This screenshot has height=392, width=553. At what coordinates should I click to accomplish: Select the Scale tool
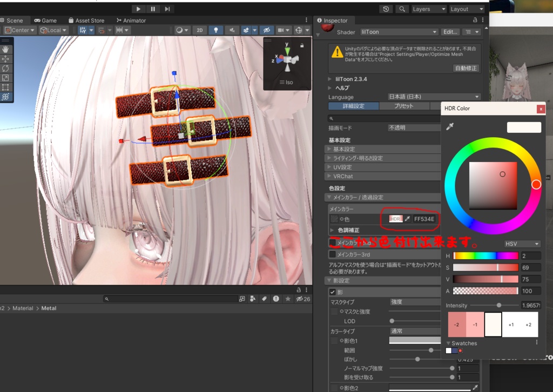[5, 78]
